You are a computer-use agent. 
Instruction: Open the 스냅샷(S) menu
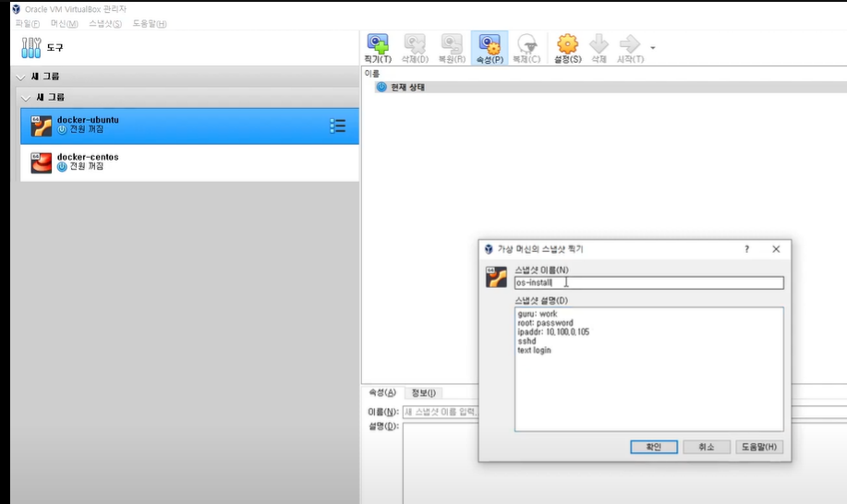point(105,24)
